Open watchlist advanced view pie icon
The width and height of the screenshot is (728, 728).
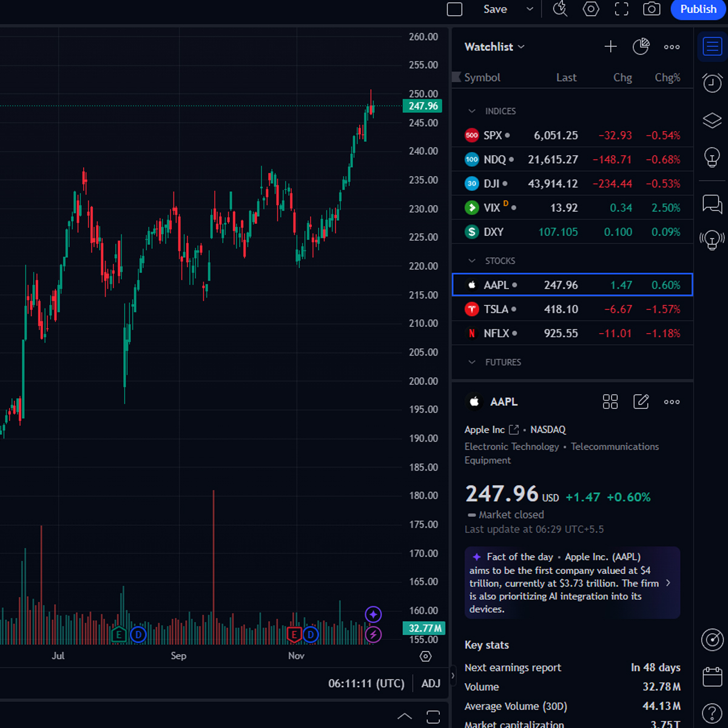[x=641, y=47]
